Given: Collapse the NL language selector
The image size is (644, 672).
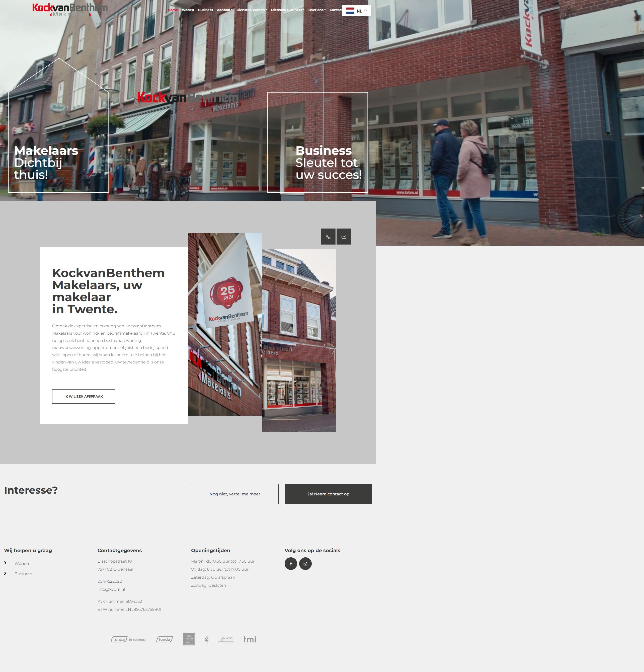Looking at the screenshot, I should (x=357, y=11).
